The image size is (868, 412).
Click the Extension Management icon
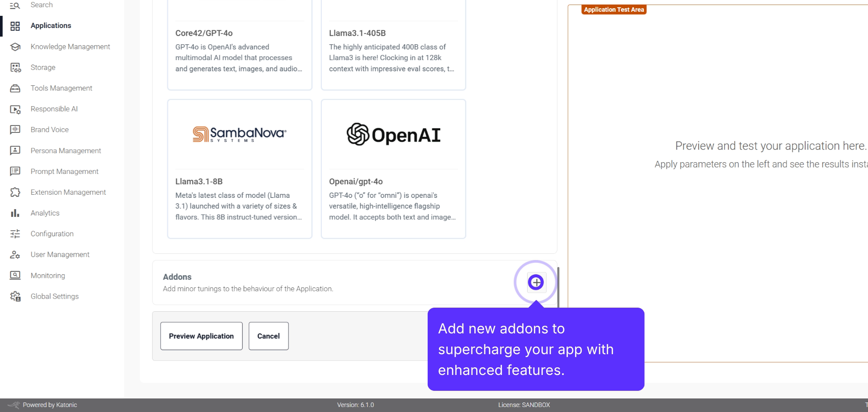pos(15,192)
